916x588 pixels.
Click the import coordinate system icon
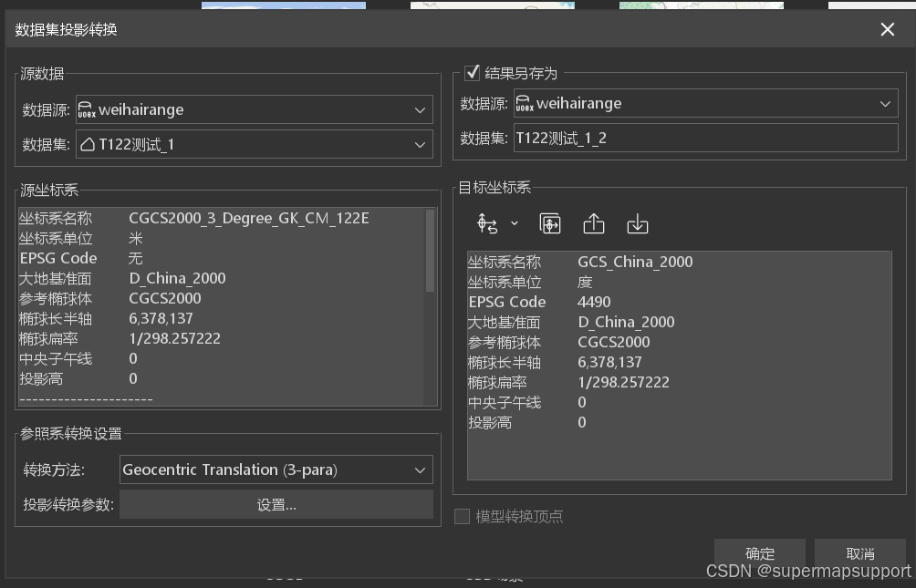coord(637,222)
